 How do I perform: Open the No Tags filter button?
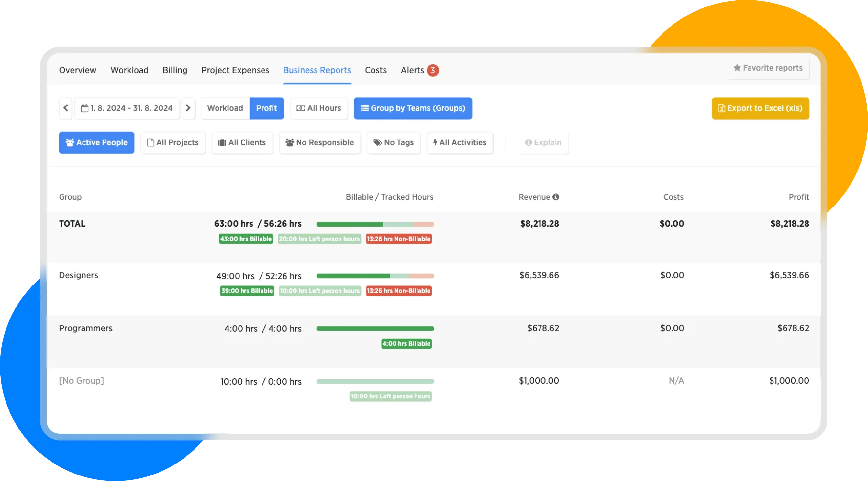394,142
